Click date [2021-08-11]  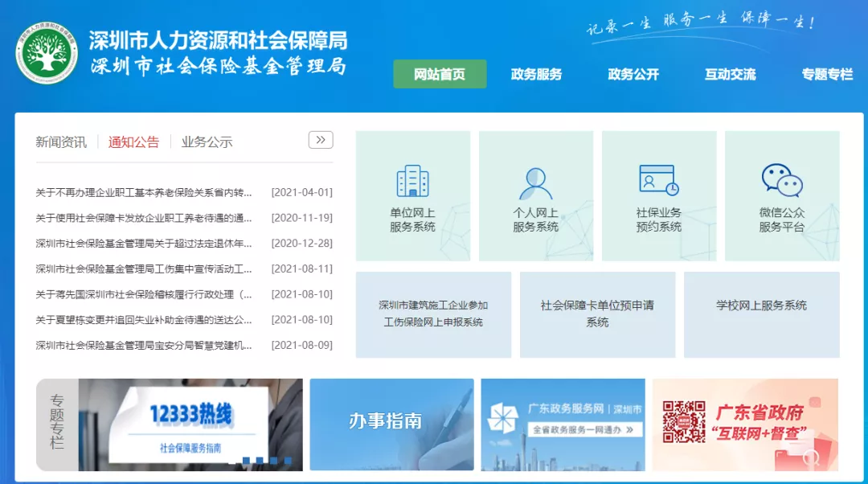tap(301, 269)
